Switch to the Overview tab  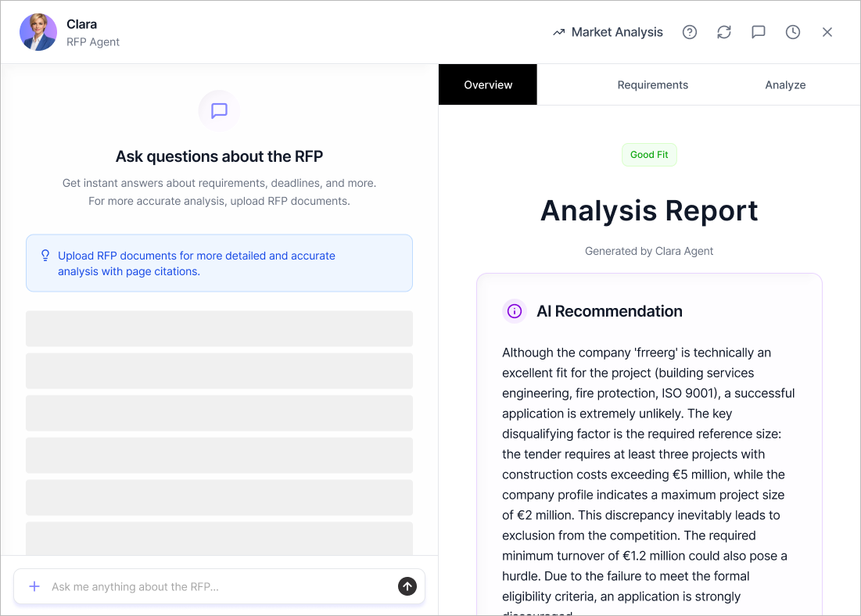488,84
